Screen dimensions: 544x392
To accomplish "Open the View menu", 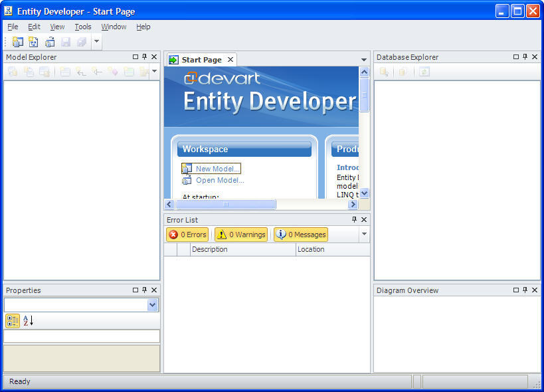I will click(57, 27).
